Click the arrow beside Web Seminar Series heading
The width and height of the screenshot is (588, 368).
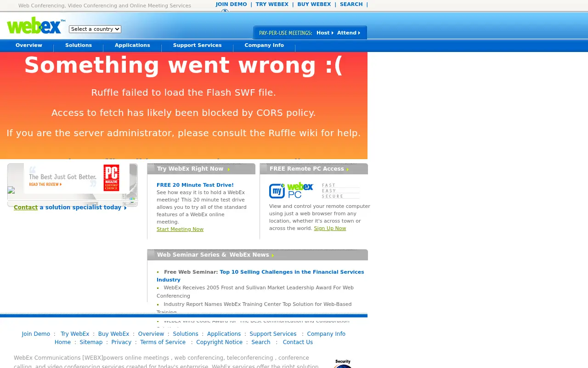point(272,255)
